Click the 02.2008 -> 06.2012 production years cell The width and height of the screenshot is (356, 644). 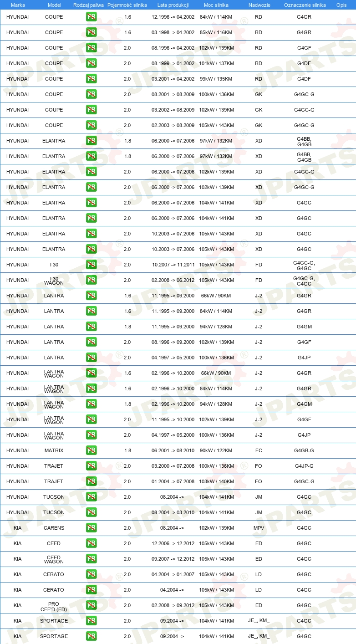[x=173, y=280]
